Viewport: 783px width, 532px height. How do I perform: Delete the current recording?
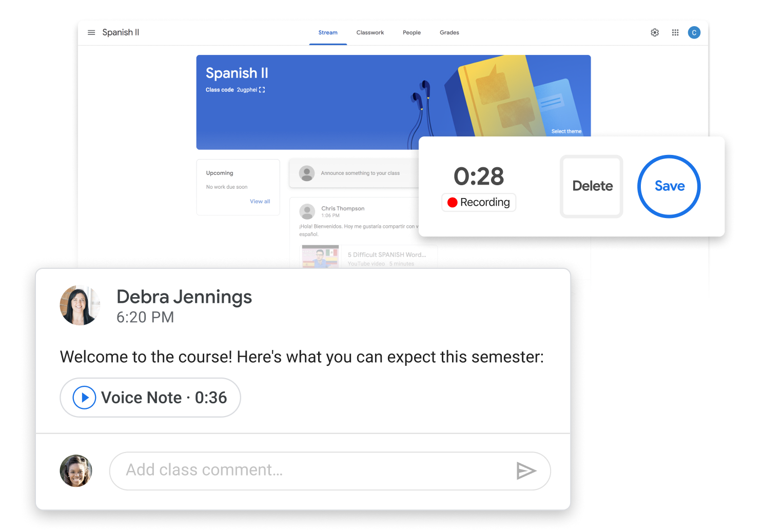[591, 186]
